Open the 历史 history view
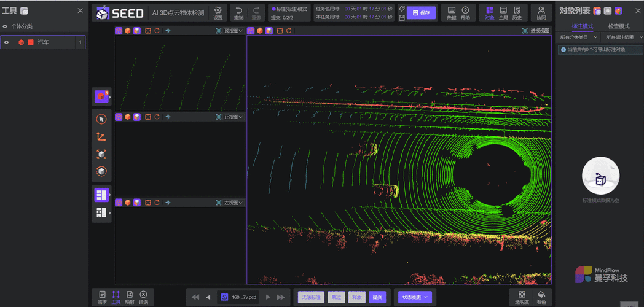The width and height of the screenshot is (644, 307). tap(517, 13)
